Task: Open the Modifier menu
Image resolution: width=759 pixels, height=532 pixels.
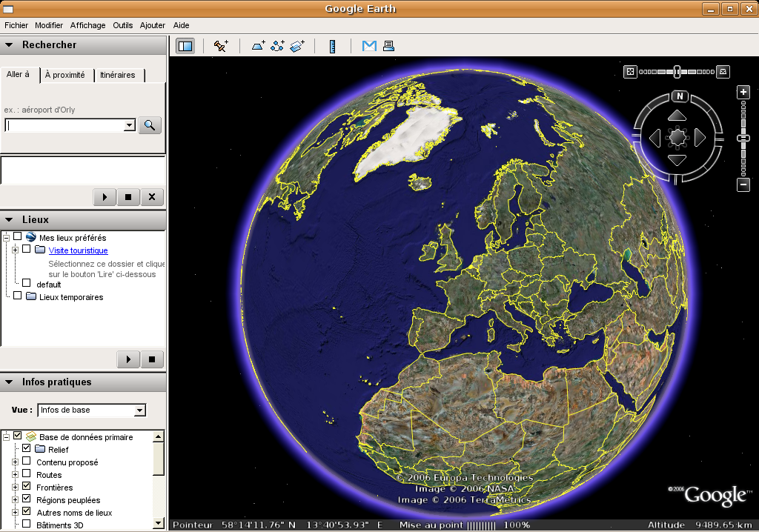Action: pos(49,25)
